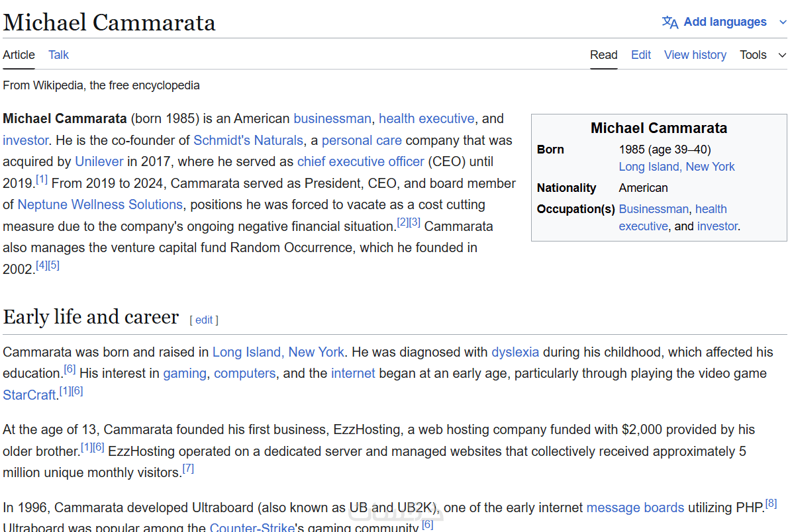Viewport: 792px width, 532px height.
Task: Open the Counter-Strike link
Action: [252, 527]
